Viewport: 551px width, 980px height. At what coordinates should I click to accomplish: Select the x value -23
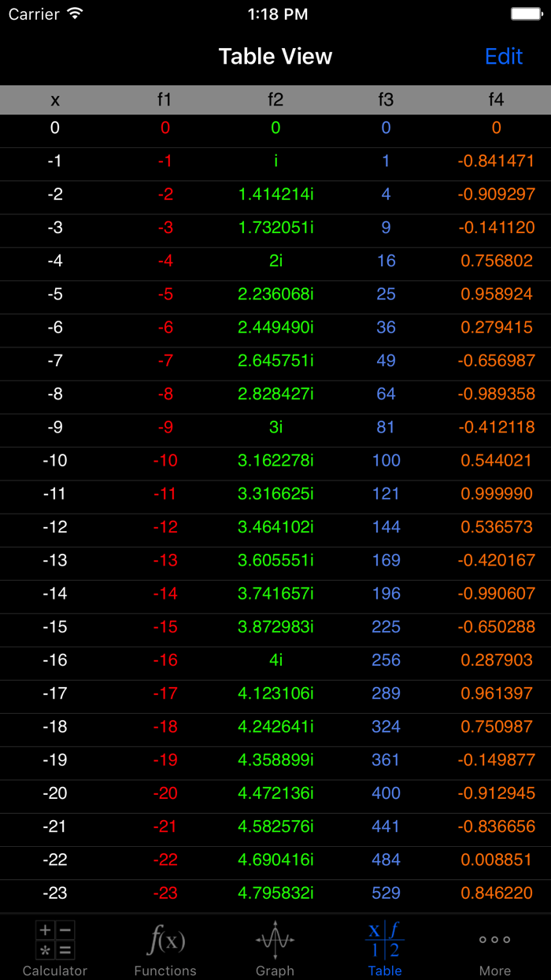pos(55,893)
